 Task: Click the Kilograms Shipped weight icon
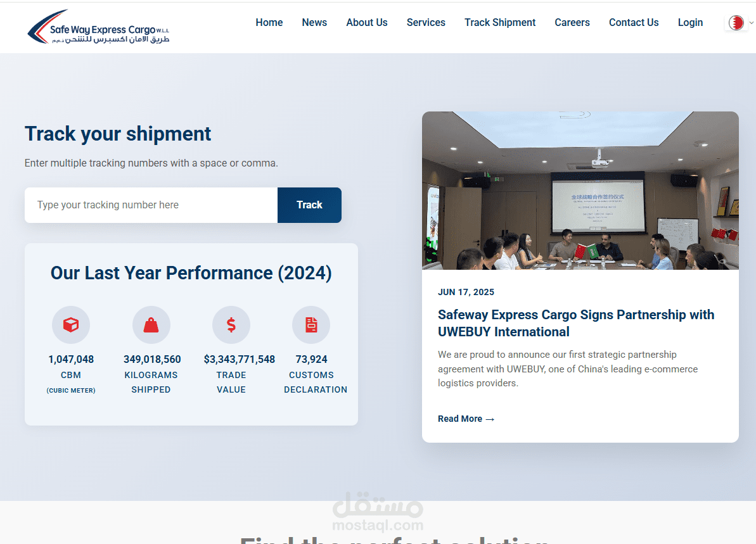point(151,325)
